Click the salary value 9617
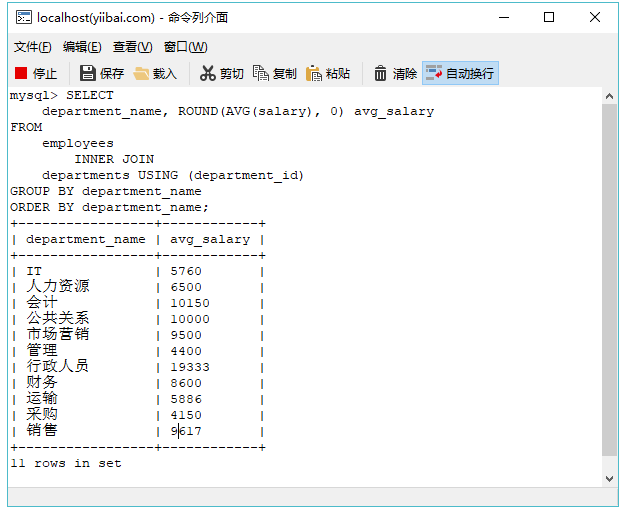The width and height of the screenshot is (626, 512). pyautogui.click(x=186, y=431)
